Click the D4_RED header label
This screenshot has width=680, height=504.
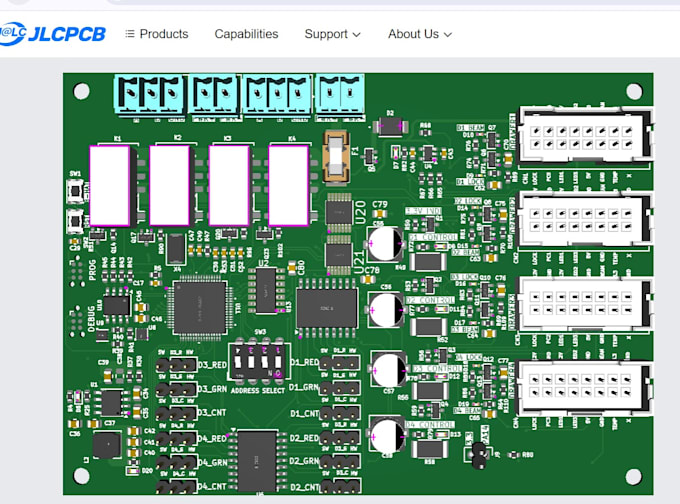(x=212, y=439)
